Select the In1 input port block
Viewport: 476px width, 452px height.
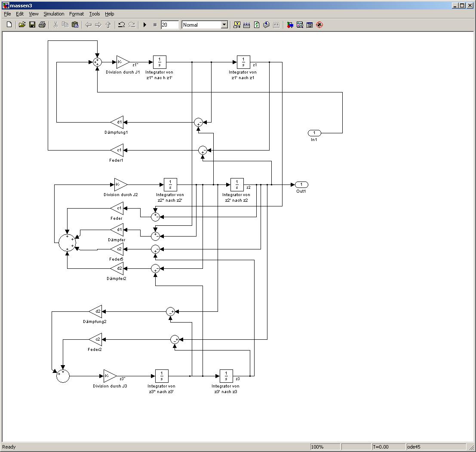tap(314, 133)
